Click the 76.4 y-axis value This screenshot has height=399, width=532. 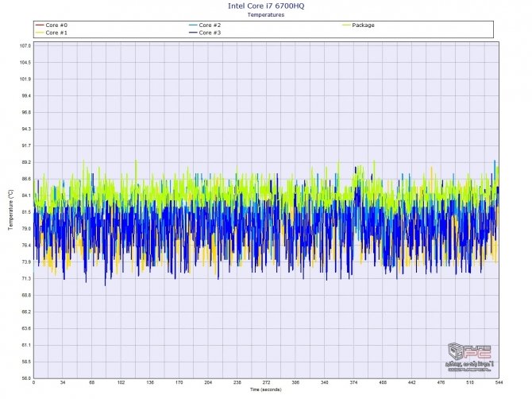[x=25, y=246]
